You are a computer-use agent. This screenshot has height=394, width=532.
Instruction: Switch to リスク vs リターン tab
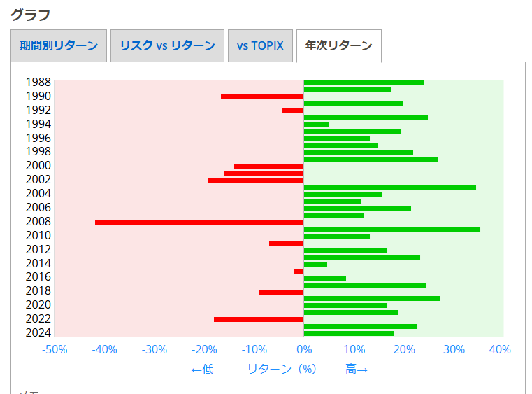click(167, 46)
